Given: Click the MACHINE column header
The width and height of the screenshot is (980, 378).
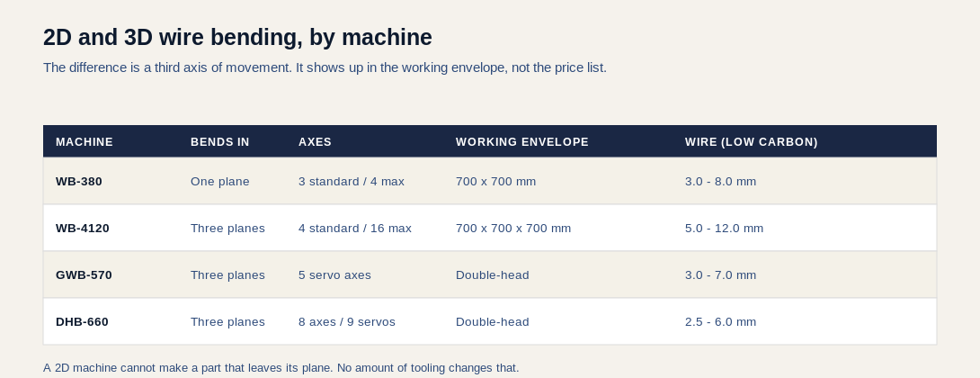Looking at the screenshot, I should 85,142.
